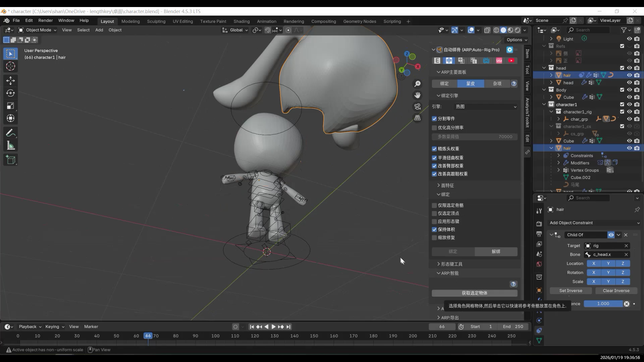Select the Cursor tool in toolbar
644x362 pixels.
point(10,66)
